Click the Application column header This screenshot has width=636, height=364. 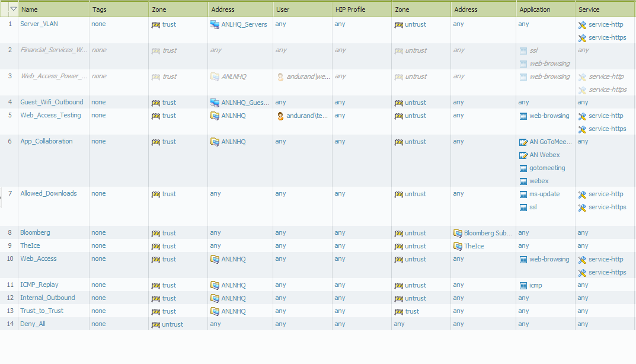coord(535,9)
